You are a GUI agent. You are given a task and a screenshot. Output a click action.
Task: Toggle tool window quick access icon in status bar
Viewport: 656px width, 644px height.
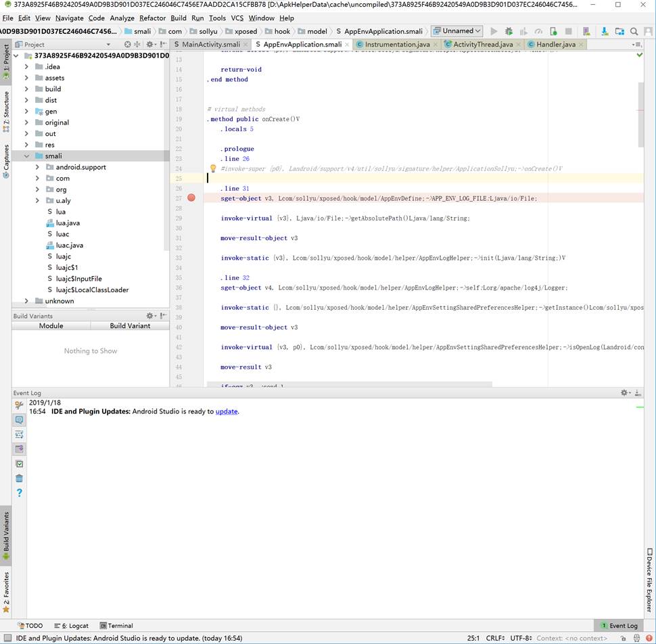(x=7, y=638)
